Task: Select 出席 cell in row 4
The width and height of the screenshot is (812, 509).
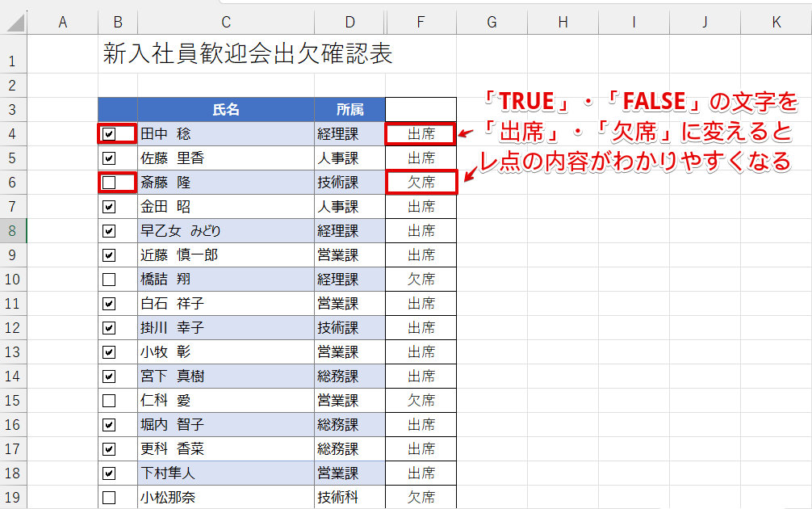Action: coord(421,134)
